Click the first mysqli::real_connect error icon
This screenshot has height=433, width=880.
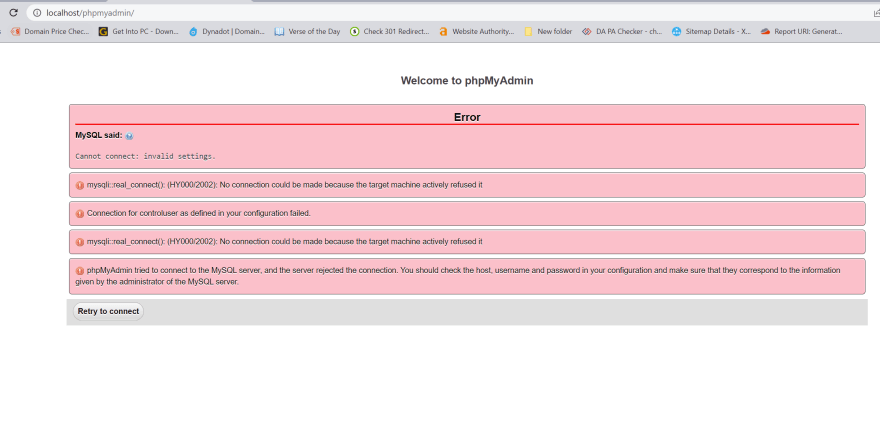(80, 185)
